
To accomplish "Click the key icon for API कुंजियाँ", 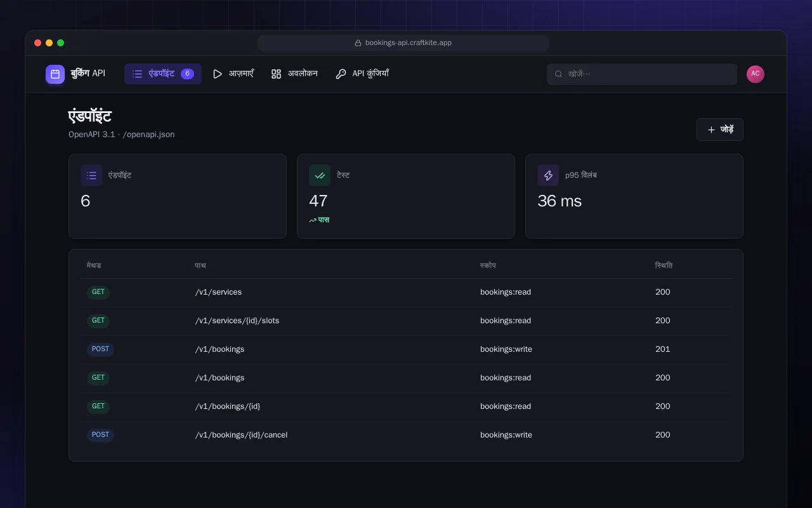I will [341, 74].
